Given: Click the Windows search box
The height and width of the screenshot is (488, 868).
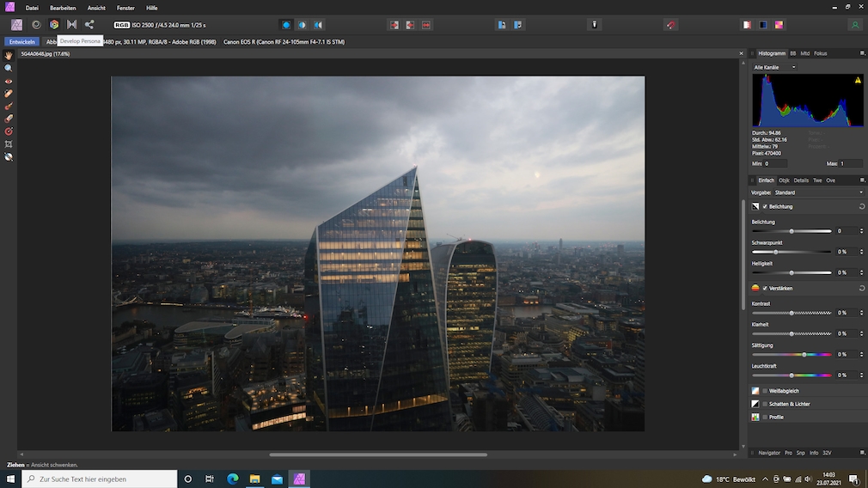Looking at the screenshot, I should pos(100,479).
